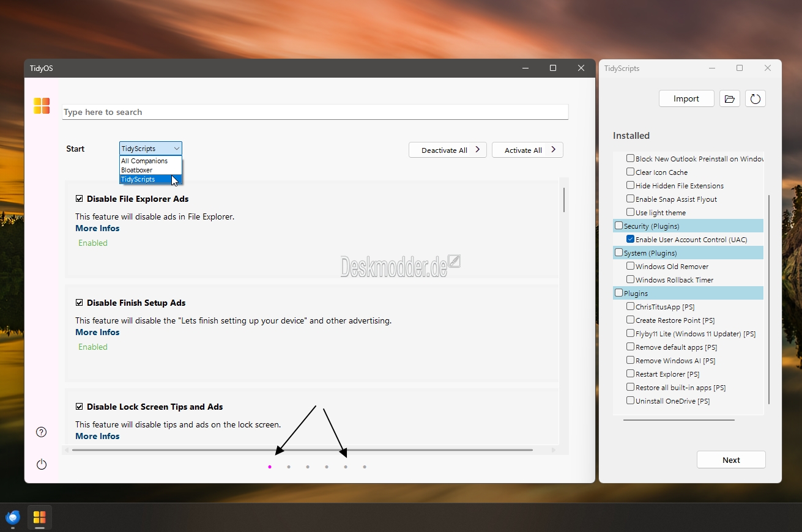Image resolution: width=802 pixels, height=532 pixels.
Task: Go to third page indicator dot
Action: tap(308, 467)
